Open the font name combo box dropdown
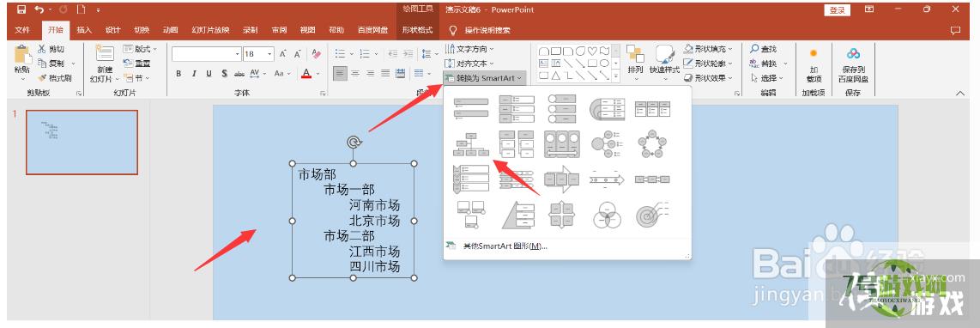 (238, 54)
